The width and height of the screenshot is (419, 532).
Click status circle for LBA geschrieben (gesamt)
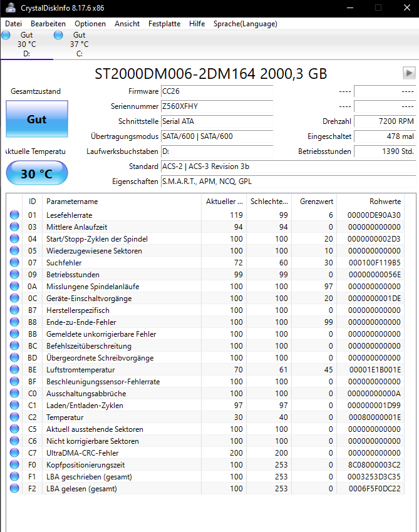click(14, 476)
